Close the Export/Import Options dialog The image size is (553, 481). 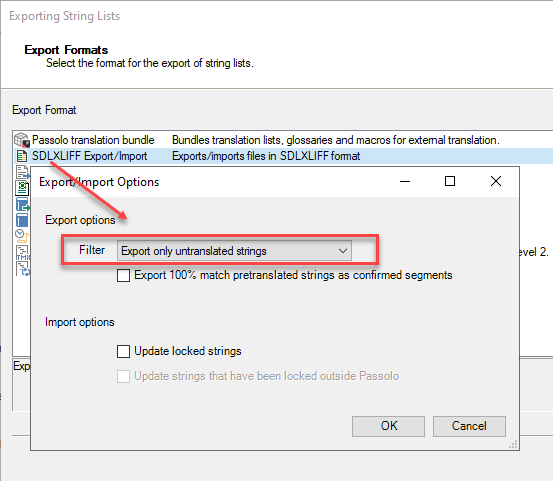(x=496, y=181)
